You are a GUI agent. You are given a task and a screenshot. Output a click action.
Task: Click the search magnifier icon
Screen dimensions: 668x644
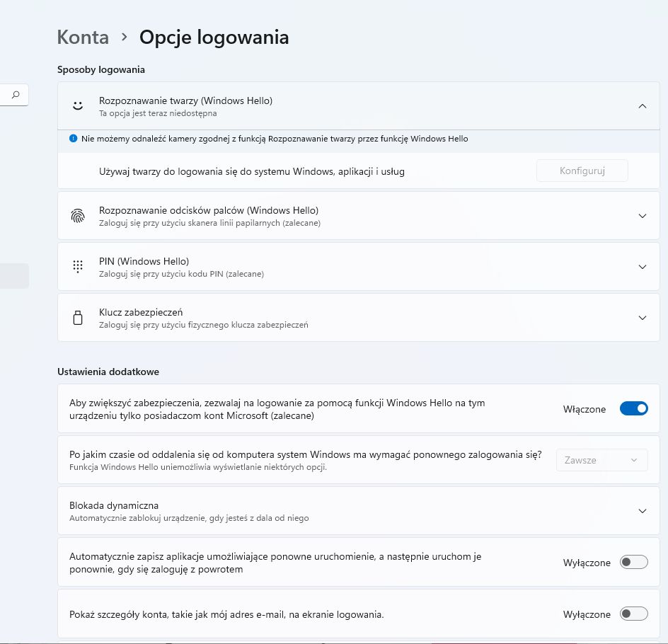coord(16,95)
